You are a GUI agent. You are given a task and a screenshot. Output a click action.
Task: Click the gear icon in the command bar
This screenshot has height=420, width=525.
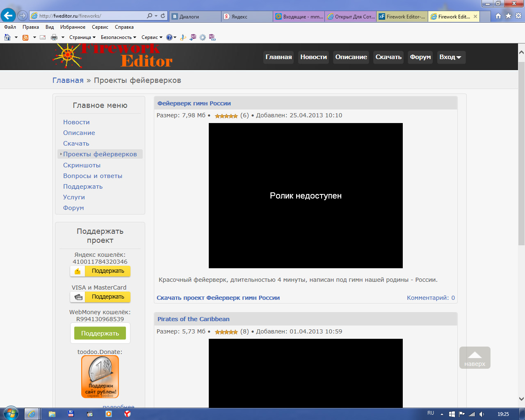click(203, 37)
